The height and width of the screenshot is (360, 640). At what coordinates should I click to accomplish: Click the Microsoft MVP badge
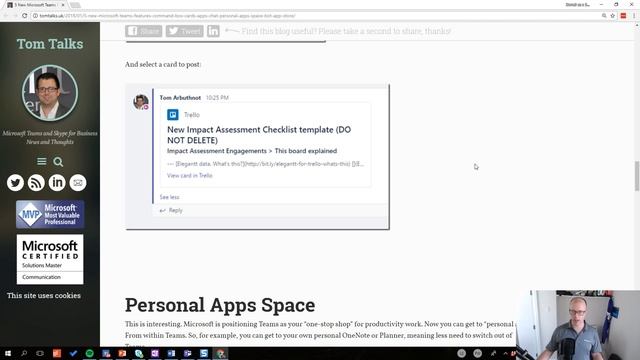(50, 214)
